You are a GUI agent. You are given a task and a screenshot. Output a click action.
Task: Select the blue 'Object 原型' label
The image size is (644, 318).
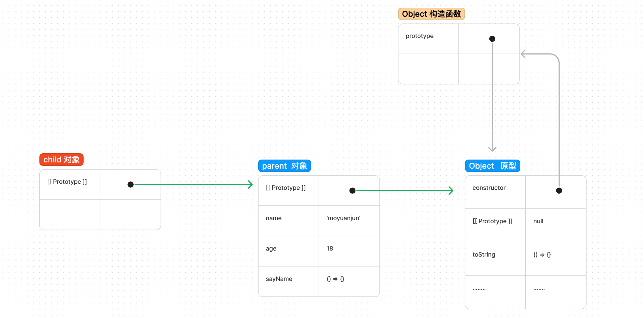(492, 166)
